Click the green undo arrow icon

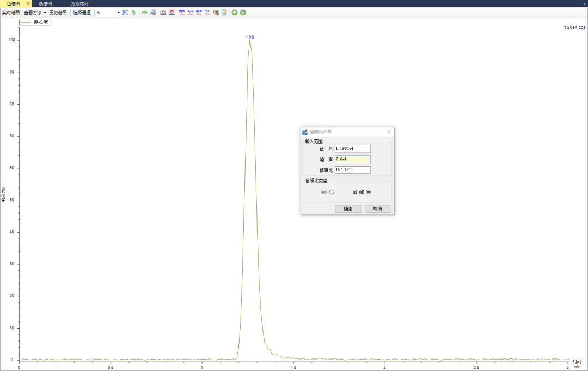pyautogui.click(x=133, y=12)
